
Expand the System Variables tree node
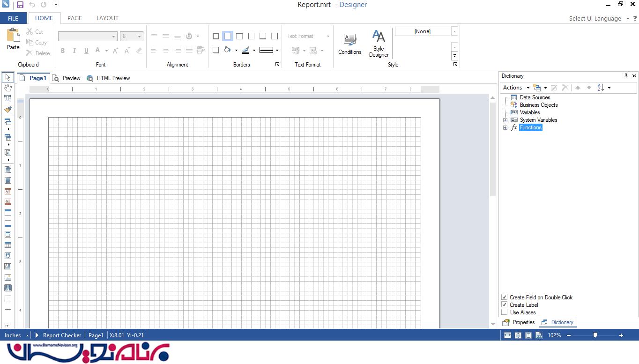(x=505, y=120)
